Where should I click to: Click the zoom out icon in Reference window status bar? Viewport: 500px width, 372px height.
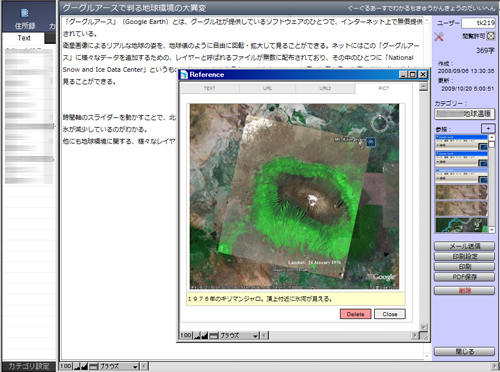tap(197, 335)
